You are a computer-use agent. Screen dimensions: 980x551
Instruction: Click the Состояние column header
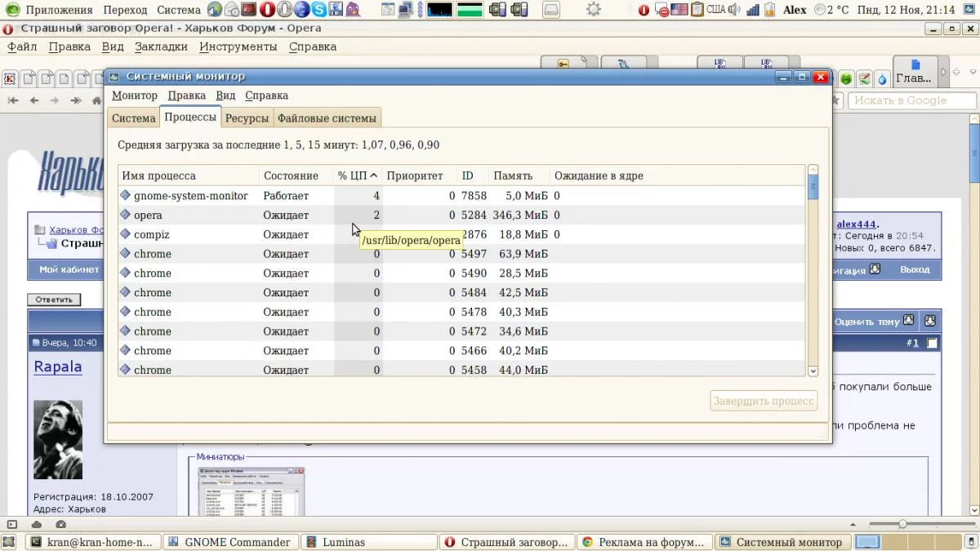point(296,176)
